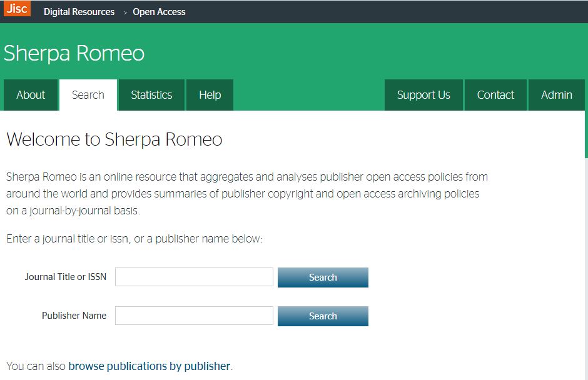Focus the Journal Title or ISSN field

pyautogui.click(x=195, y=277)
